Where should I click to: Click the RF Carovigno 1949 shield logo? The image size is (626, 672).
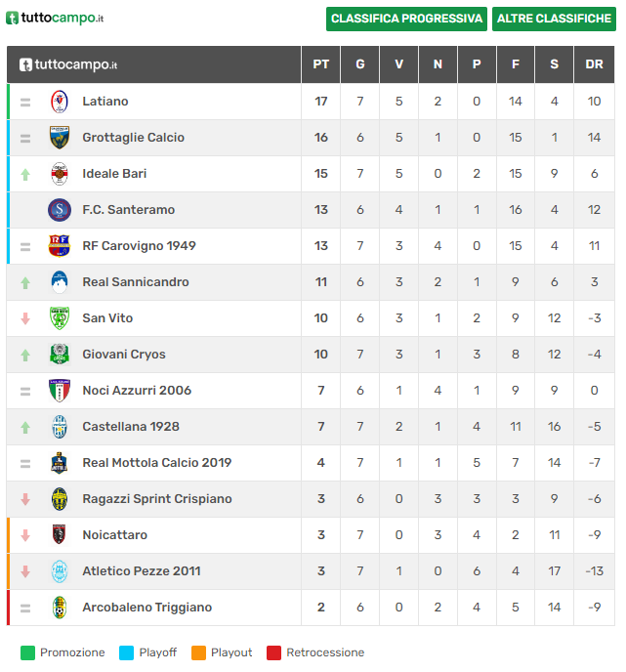tap(60, 246)
